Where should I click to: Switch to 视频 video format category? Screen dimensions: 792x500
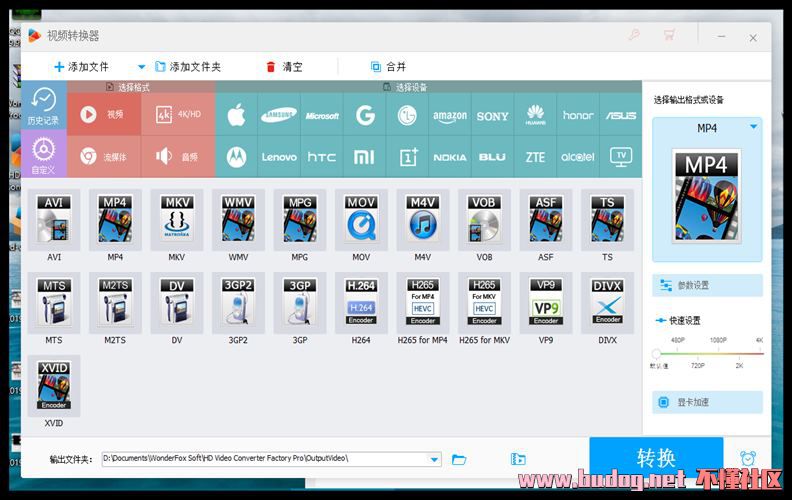(104, 114)
